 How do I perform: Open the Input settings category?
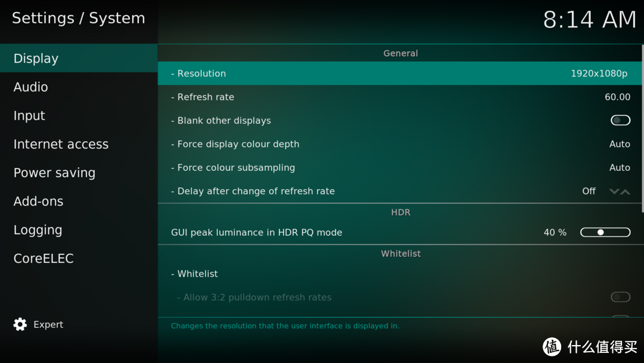point(79,115)
